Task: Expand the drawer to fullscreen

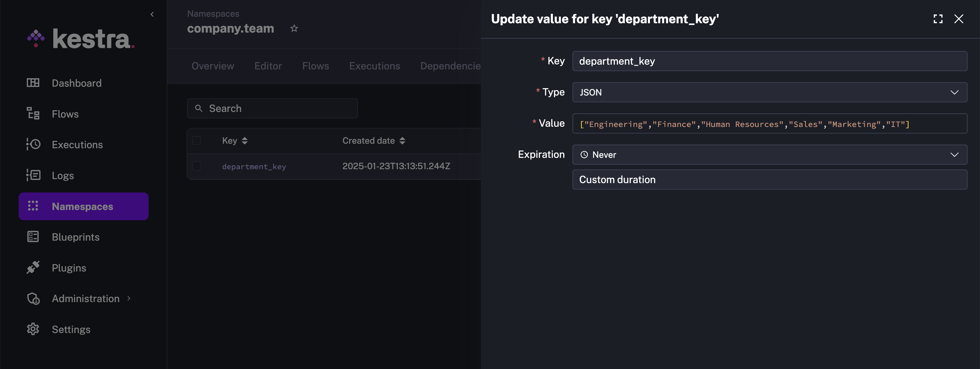Action: (938, 19)
